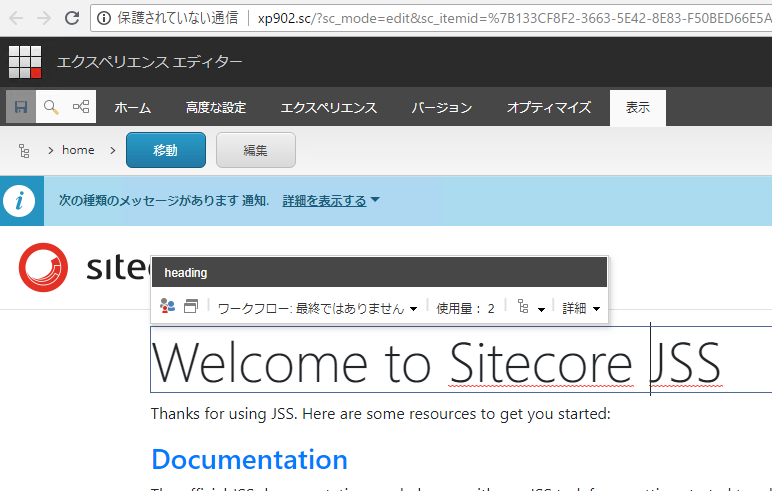The width and height of the screenshot is (772, 491).
Task: Expand the chevron after home breadcrumb
Action: tap(113, 150)
